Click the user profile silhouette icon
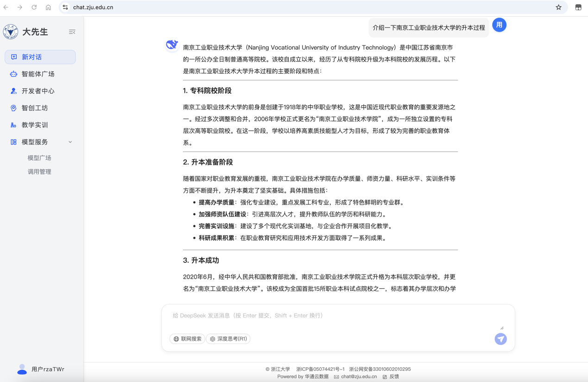The width and height of the screenshot is (588, 382). [x=22, y=369]
